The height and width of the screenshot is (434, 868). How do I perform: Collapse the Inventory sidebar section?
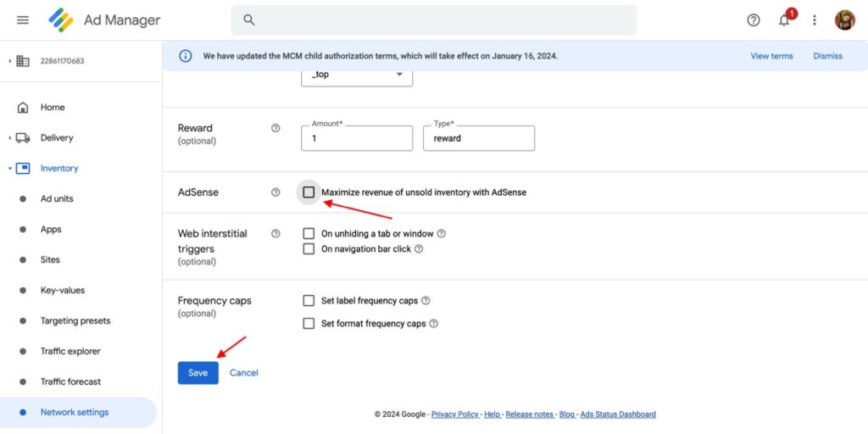click(x=10, y=169)
